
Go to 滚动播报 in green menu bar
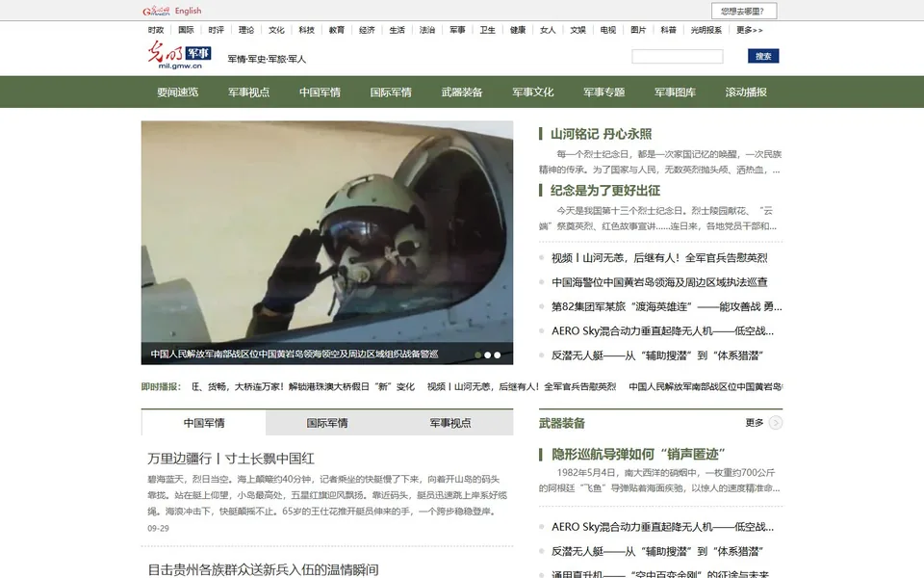point(746,92)
